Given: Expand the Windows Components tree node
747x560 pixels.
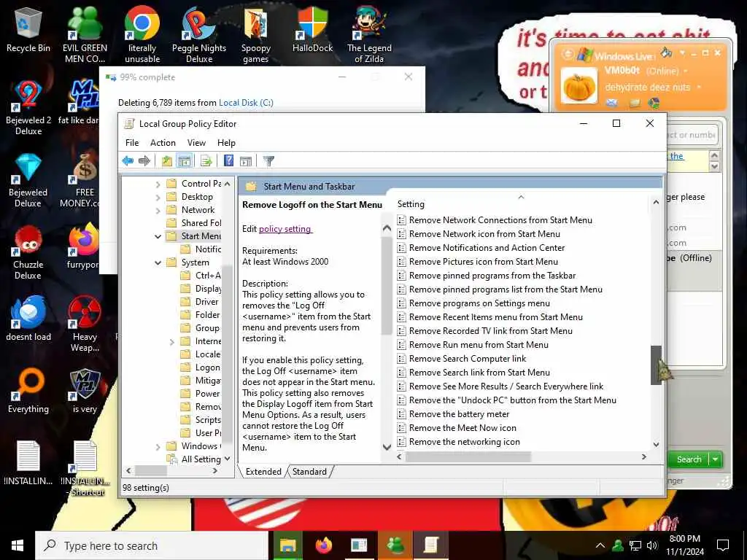Looking at the screenshot, I should pyautogui.click(x=158, y=447).
